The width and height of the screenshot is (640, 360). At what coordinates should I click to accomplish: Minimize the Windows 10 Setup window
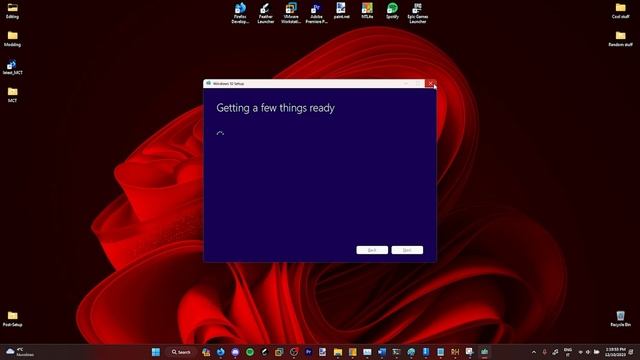coord(406,83)
